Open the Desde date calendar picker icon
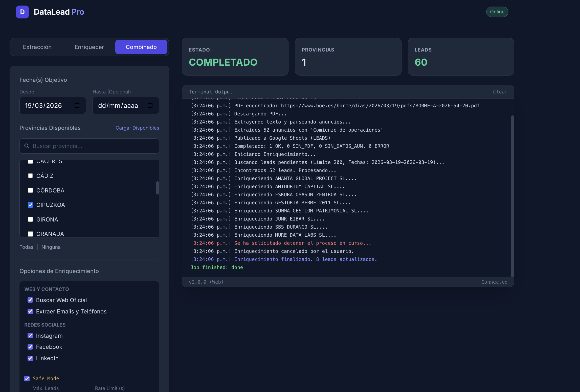Screen dimensions: 580x392 tap(77, 105)
